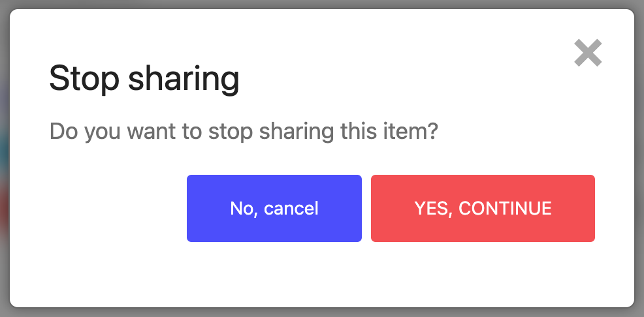Screen dimensions: 644x317
Task: Choose "No, cancel" to keep sharing
Action: (274, 208)
